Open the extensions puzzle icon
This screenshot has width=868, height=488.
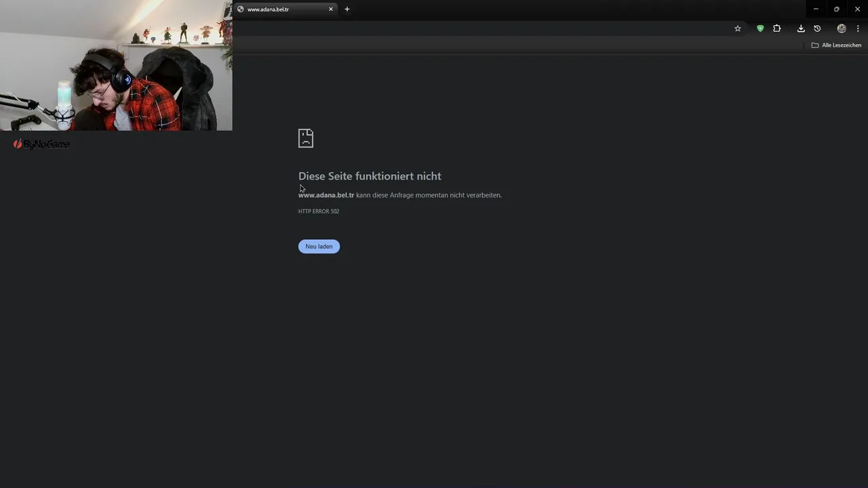(x=777, y=28)
